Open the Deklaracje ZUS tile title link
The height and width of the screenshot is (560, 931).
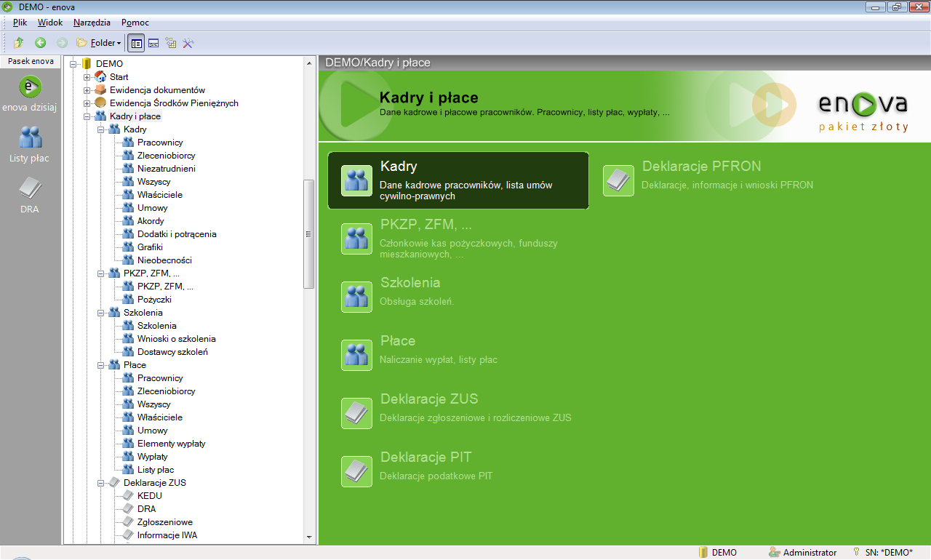pos(429,399)
